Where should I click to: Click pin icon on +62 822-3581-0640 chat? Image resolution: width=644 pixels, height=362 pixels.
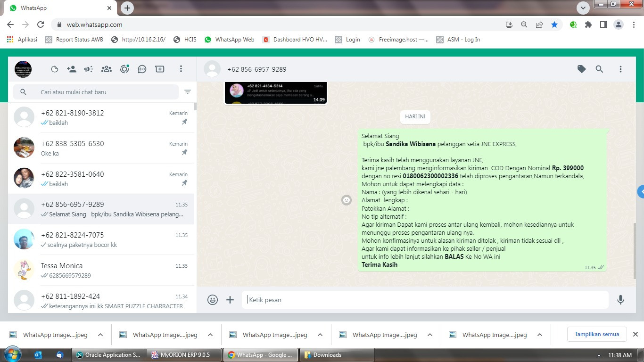tap(184, 183)
